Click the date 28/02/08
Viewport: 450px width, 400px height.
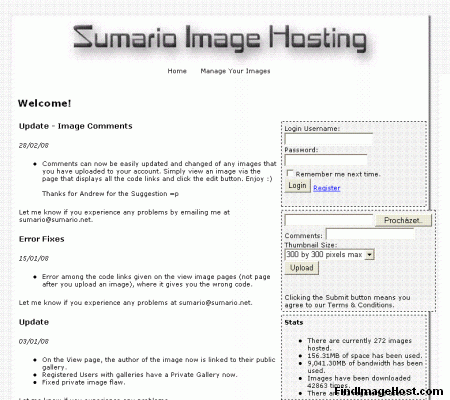click(34, 145)
